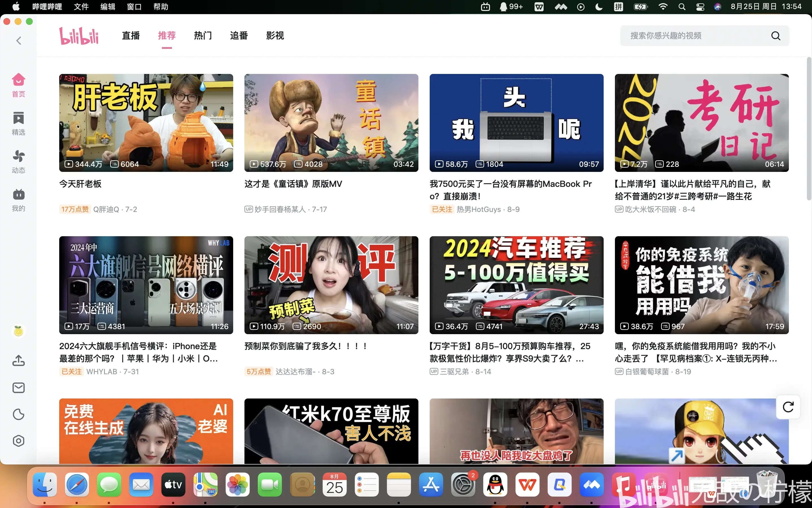Click the upload icon in sidebar
This screenshot has width=812, height=508.
(x=18, y=360)
